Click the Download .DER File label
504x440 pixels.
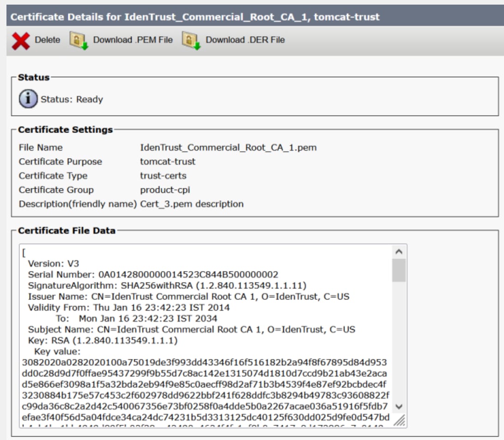click(x=245, y=40)
